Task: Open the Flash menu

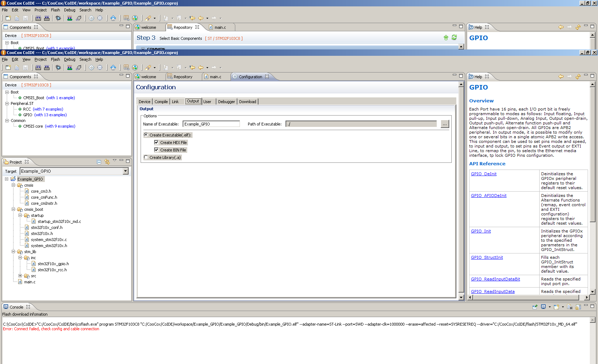Action: (55, 59)
